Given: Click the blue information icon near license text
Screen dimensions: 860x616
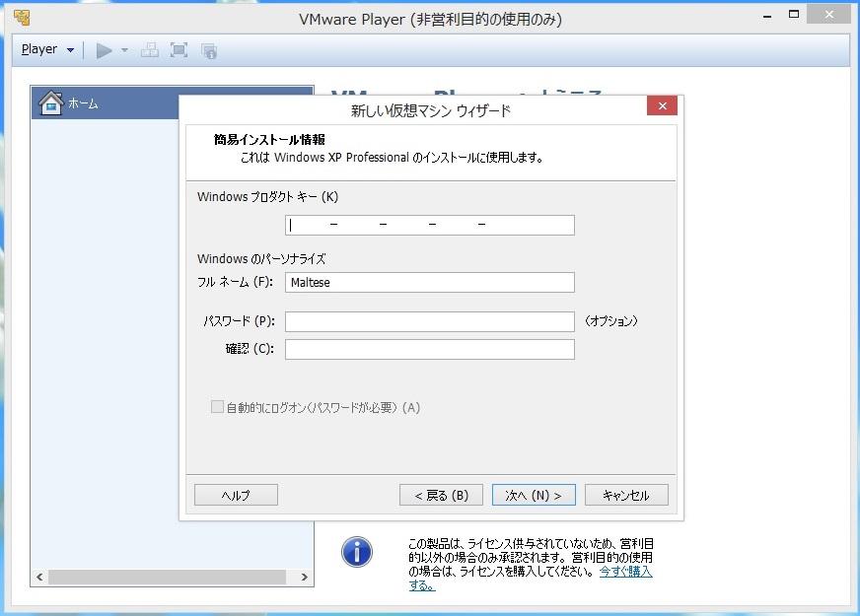Looking at the screenshot, I should pyautogui.click(x=357, y=552).
